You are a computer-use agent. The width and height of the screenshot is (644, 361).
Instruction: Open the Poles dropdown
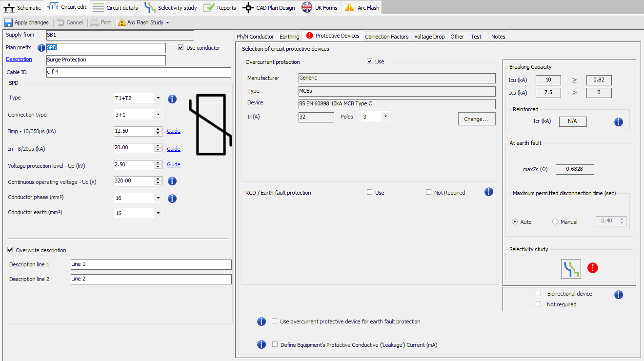[x=375, y=117]
